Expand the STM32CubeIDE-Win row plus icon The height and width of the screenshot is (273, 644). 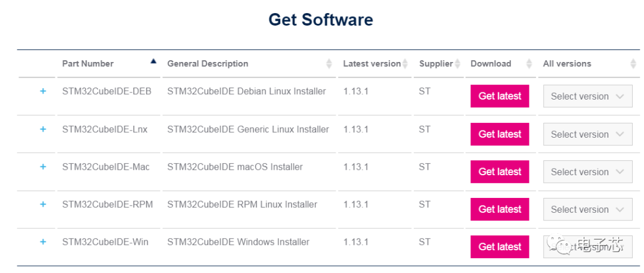point(43,242)
